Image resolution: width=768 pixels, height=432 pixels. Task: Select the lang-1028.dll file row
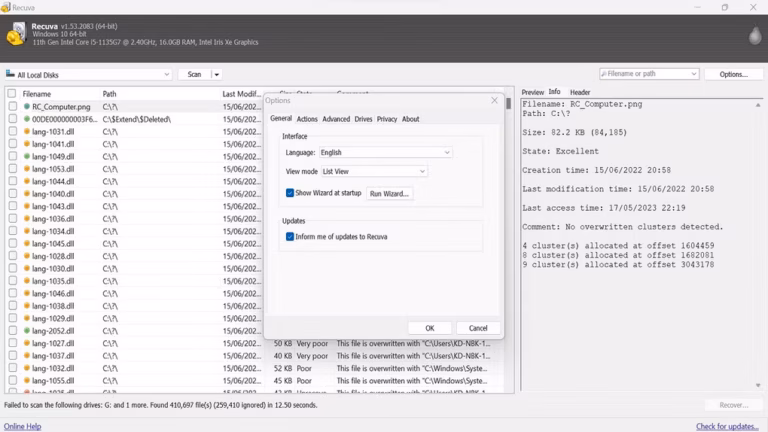coord(135,256)
